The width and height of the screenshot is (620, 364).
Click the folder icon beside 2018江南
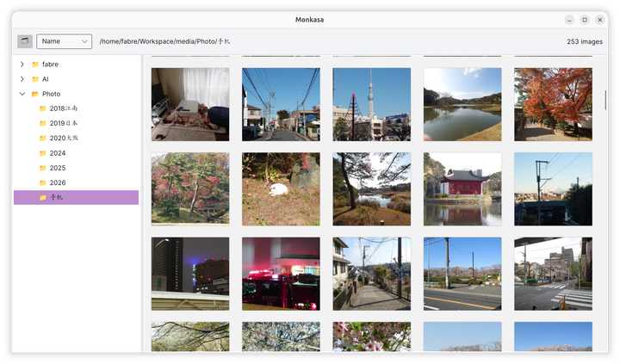coord(43,108)
